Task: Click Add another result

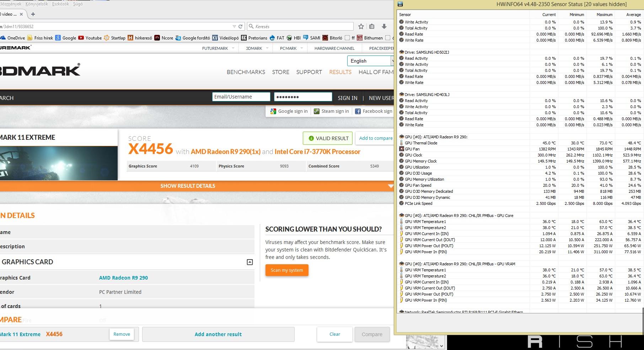Action: [218, 334]
